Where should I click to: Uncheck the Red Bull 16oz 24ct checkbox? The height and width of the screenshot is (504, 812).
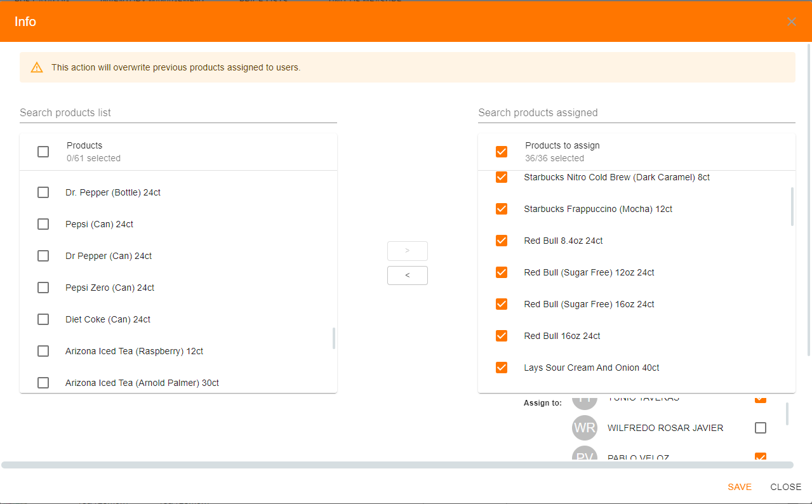(502, 336)
